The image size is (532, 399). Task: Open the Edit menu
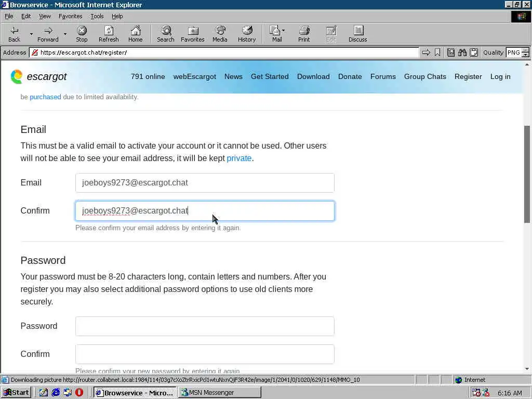pyautogui.click(x=26, y=16)
